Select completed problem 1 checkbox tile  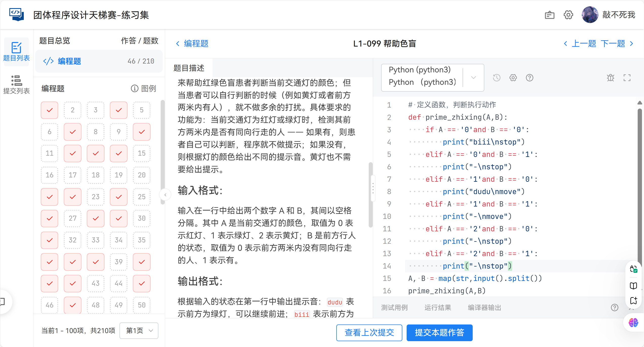click(50, 110)
